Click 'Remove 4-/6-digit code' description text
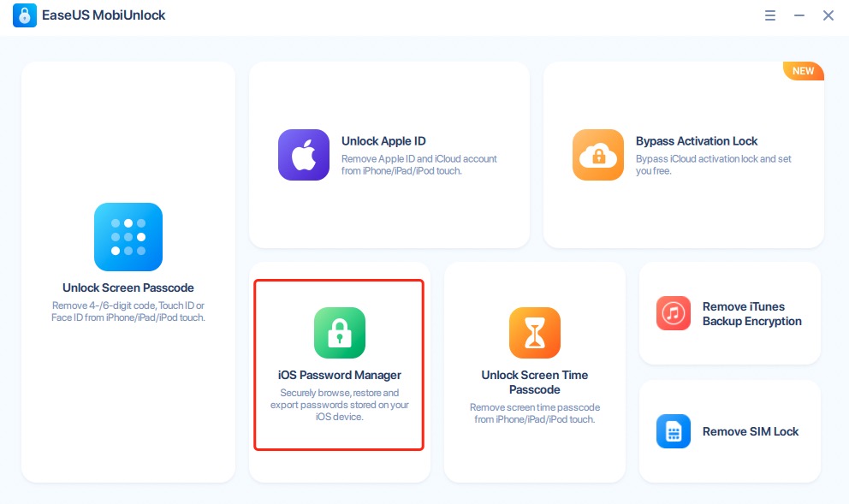Image resolution: width=849 pixels, height=504 pixels. [x=128, y=311]
